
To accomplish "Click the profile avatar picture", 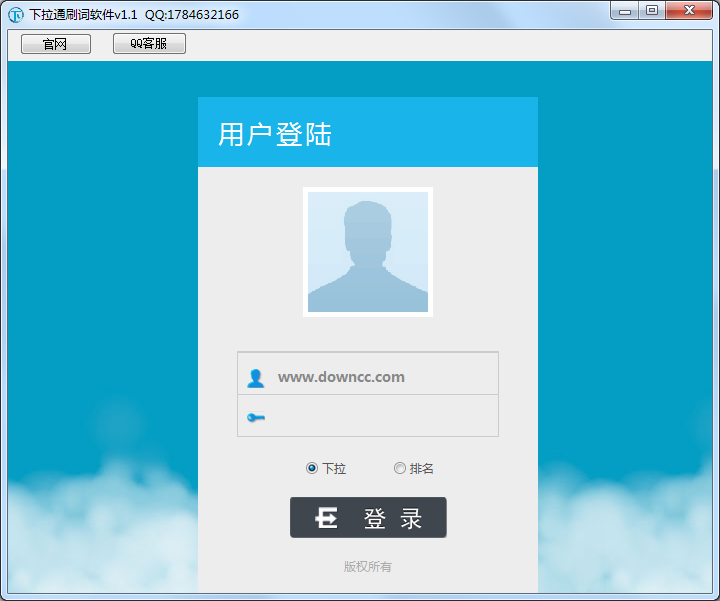I will coord(368,252).
